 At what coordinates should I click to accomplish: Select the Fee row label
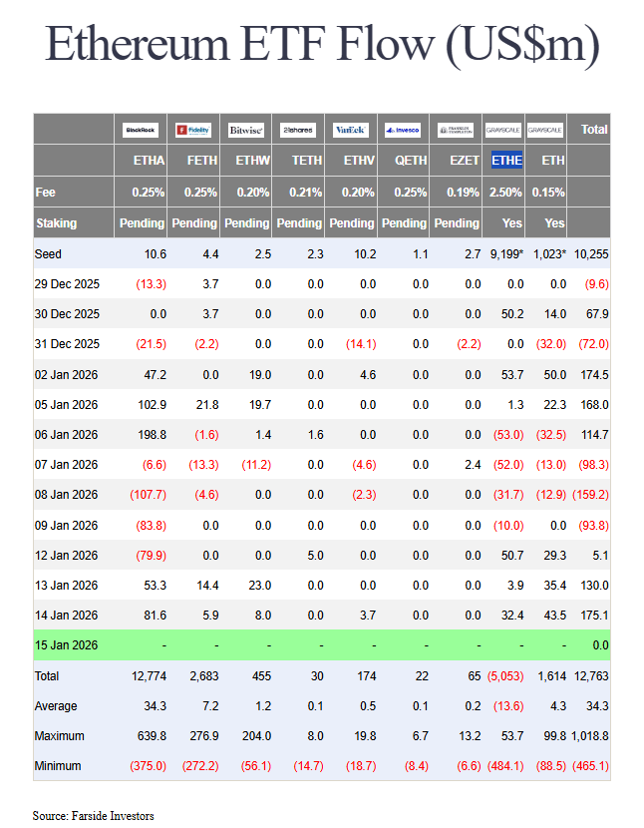click(45, 192)
